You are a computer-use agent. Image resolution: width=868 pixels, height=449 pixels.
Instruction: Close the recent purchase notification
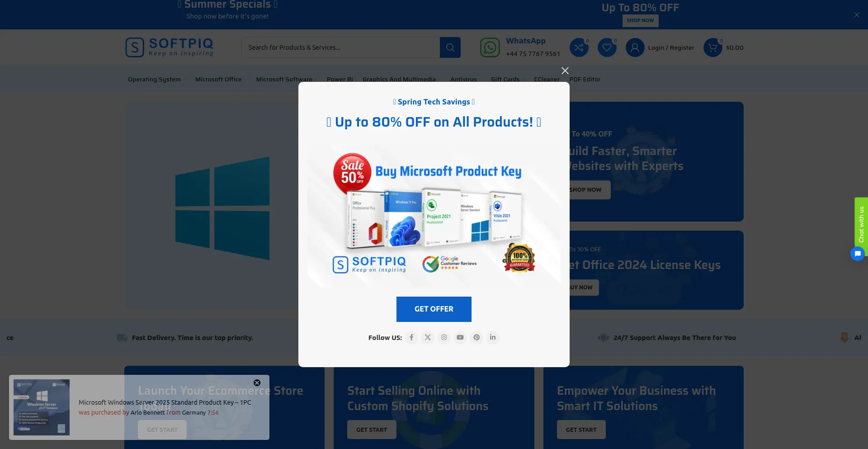coord(257,383)
